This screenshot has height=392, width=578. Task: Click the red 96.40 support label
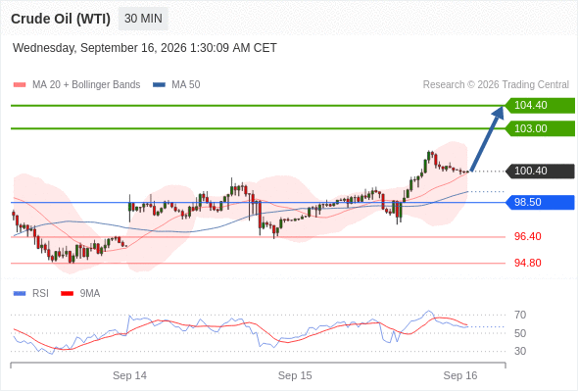click(x=527, y=236)
